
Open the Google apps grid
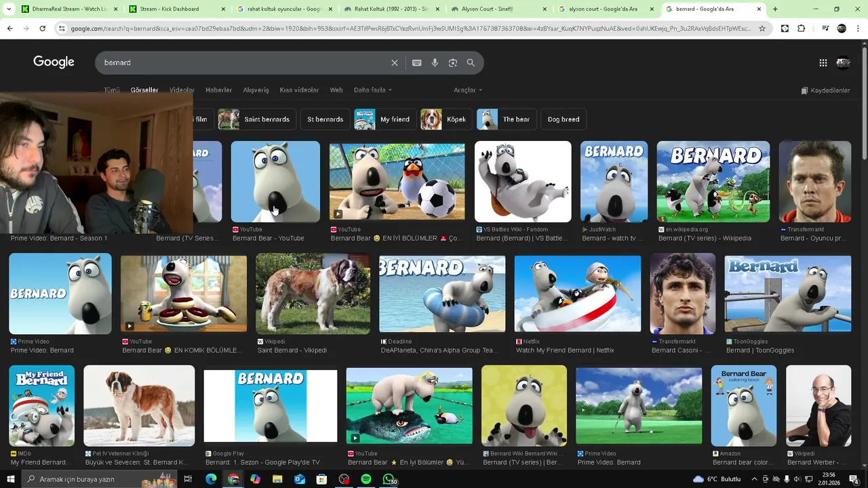823,62
